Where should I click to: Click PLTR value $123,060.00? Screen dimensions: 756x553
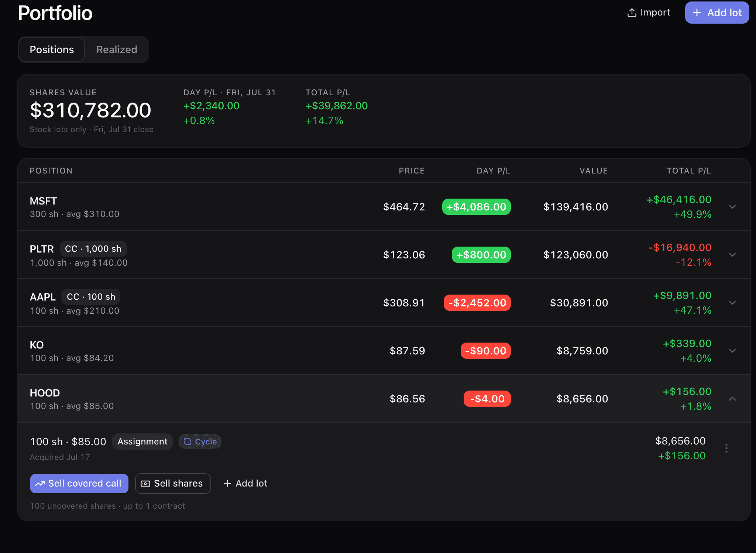[576, 255]
